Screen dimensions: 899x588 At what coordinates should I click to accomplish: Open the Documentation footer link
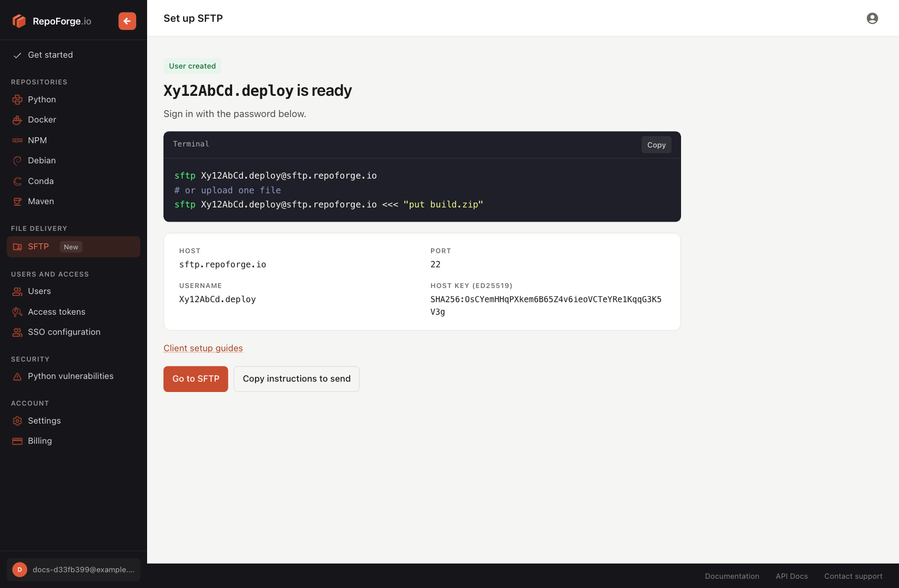tap(732, 576)
